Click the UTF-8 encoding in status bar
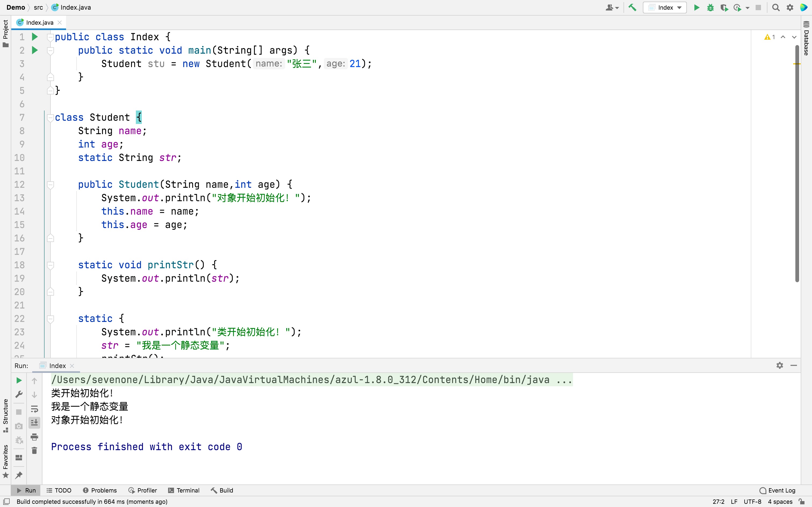 coord(752,502)
